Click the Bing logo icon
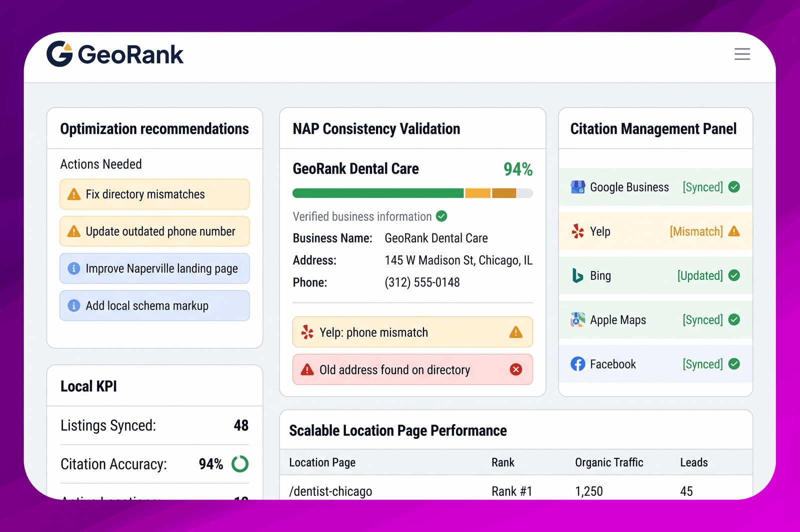Viewport: 800px width, 532px height. [577, 275]
